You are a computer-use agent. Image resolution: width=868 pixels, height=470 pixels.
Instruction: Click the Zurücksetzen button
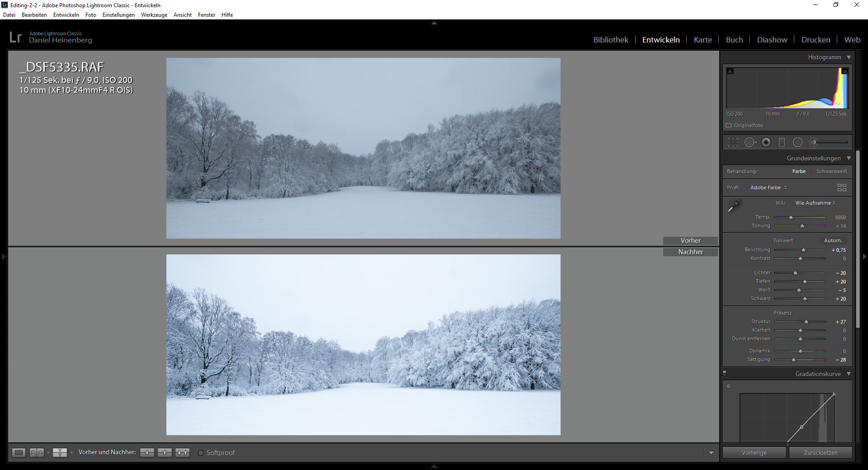[x=820, y=452]
